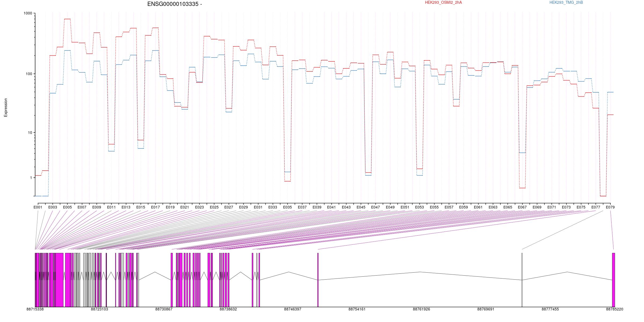Click exon label E019
Image resolution: width=644 pixels, height=322 pixels.
(170, 207)
